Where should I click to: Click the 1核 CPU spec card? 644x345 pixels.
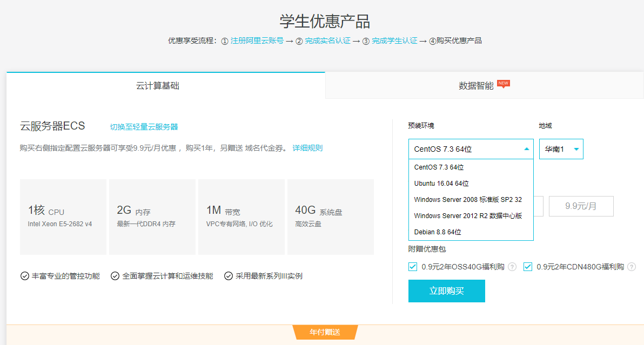(63, 217)
